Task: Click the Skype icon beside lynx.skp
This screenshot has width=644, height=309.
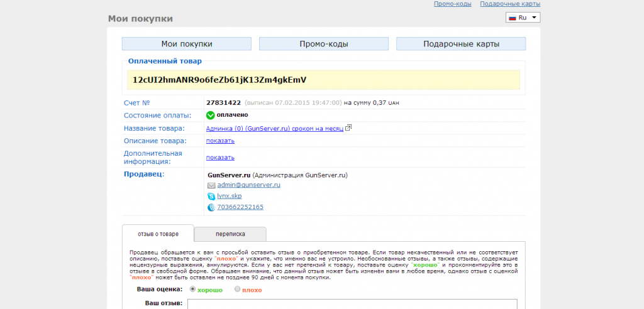Action: click(x=211, y=197)
